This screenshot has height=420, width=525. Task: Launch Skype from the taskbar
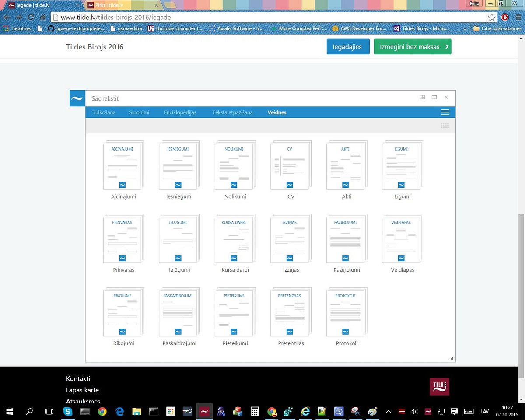[x=68, y=411]
